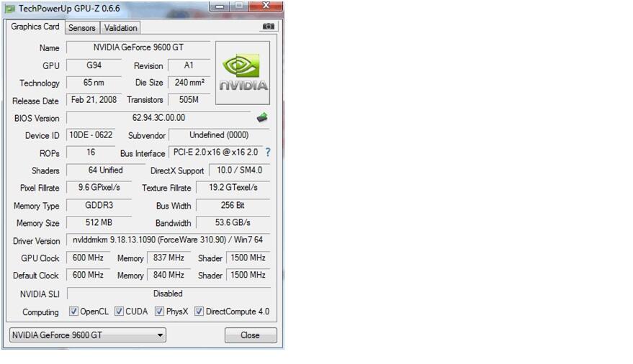
Task: Toggle the DirectCompute 4.0 checkbox
Action: point(199,311)
